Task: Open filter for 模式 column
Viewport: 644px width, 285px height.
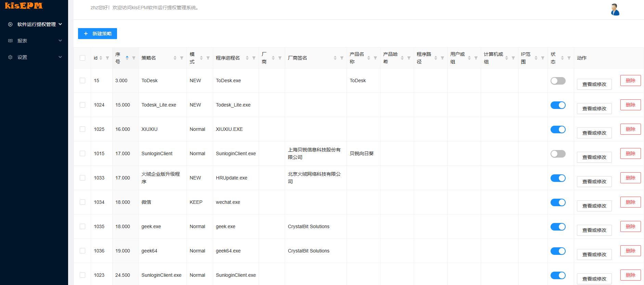Action: click(x=208, y=58)
